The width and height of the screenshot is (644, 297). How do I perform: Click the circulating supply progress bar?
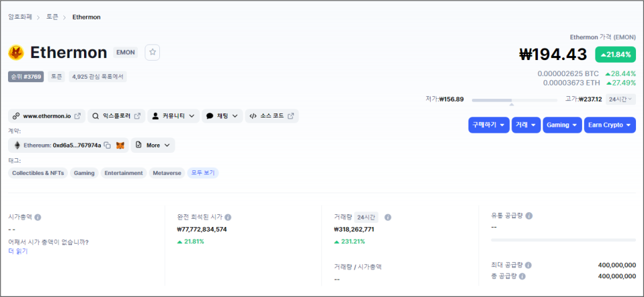[x=563, y=240]
